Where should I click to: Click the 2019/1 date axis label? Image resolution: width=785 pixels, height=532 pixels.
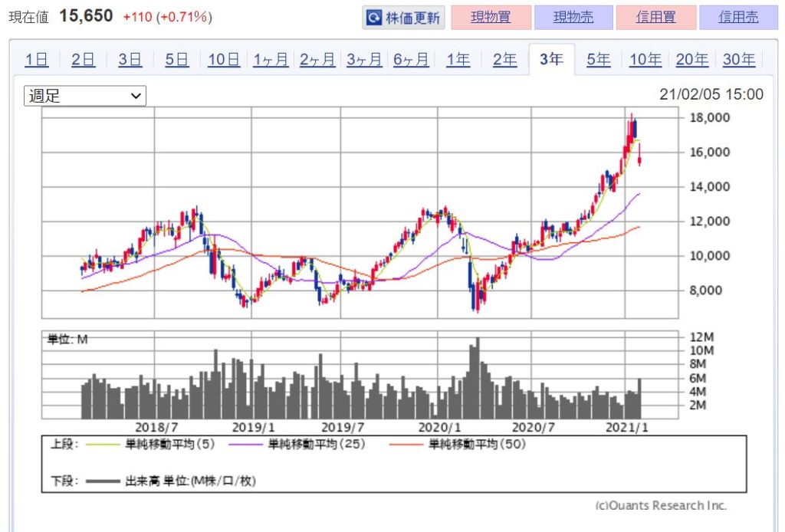coord(253,428)
